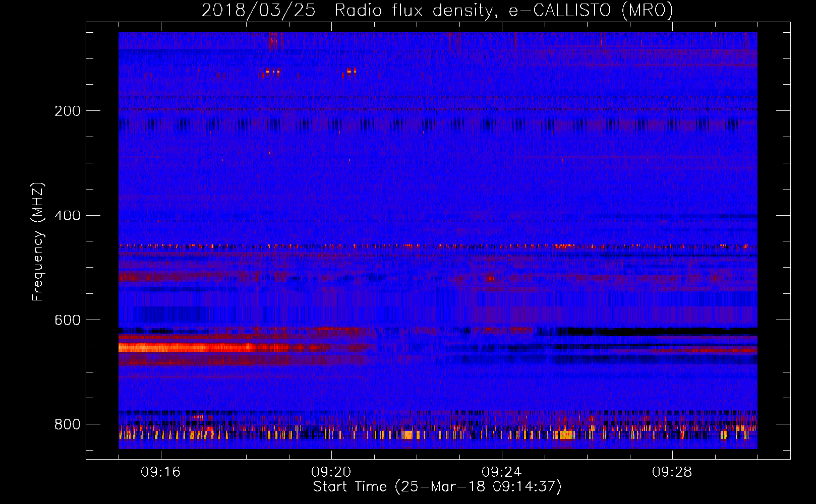816x504 pixels.
Task: Click the 200 frequency tick label
Action: coord(68,111)
